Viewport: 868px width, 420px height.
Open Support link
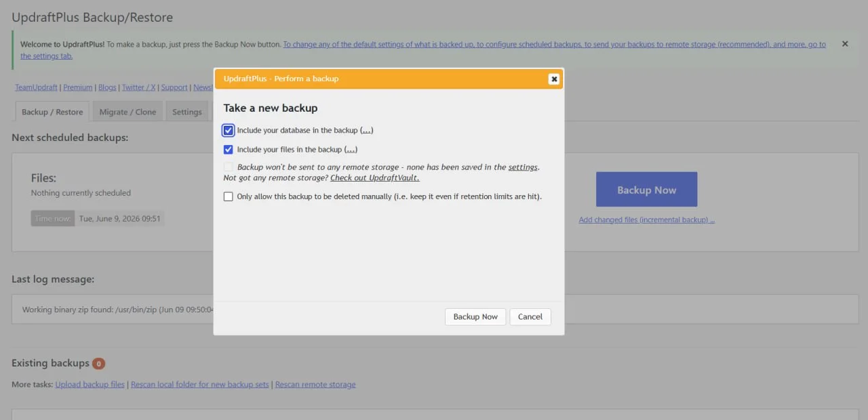174,87
